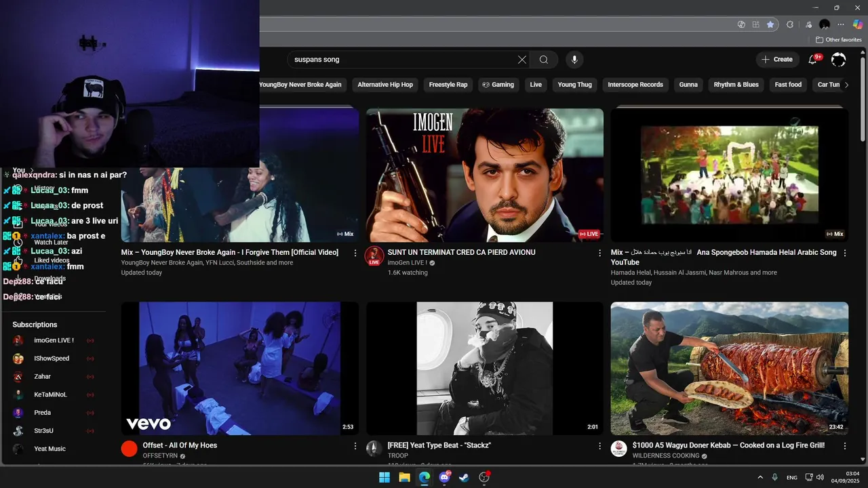This screenshot has height=488, width=868.
Task: Open Edge settings and more menu
Action: click(x=841, y=24)
